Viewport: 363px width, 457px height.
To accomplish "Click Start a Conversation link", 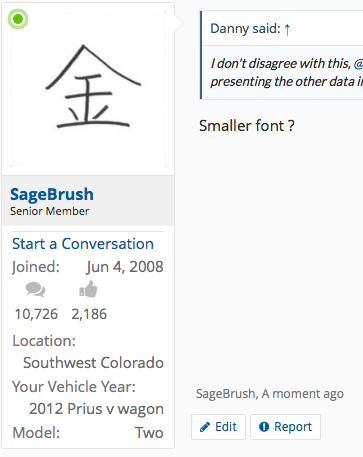I will [83, 244].
